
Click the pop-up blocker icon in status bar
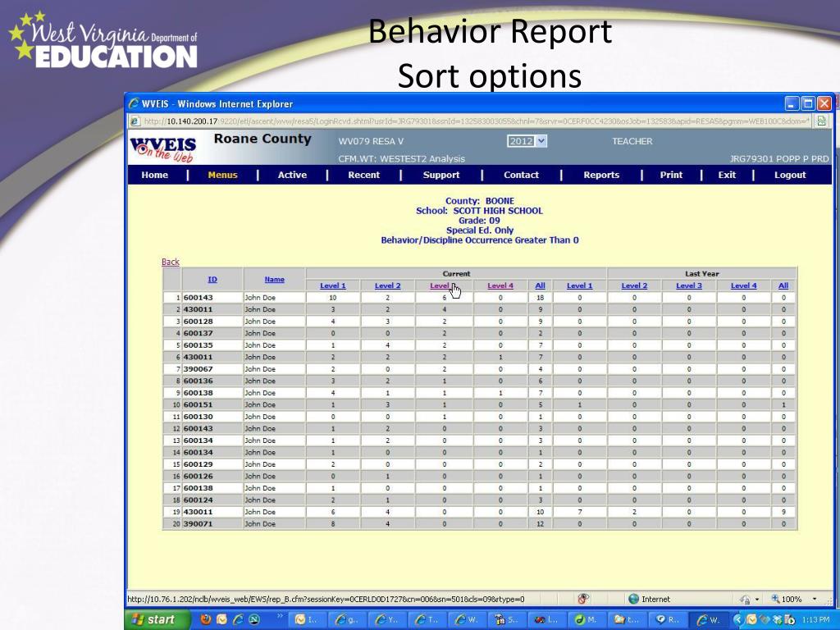point(583,599)
